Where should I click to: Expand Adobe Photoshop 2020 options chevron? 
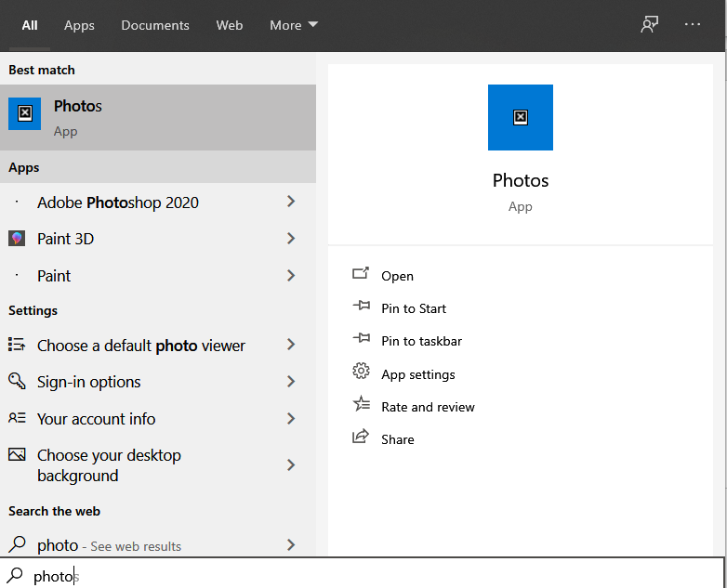291,201
